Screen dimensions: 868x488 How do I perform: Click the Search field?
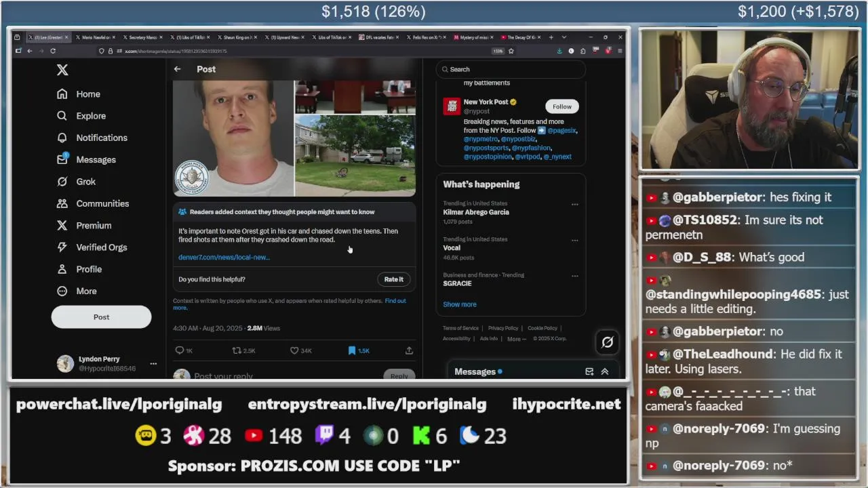(511, 69)
